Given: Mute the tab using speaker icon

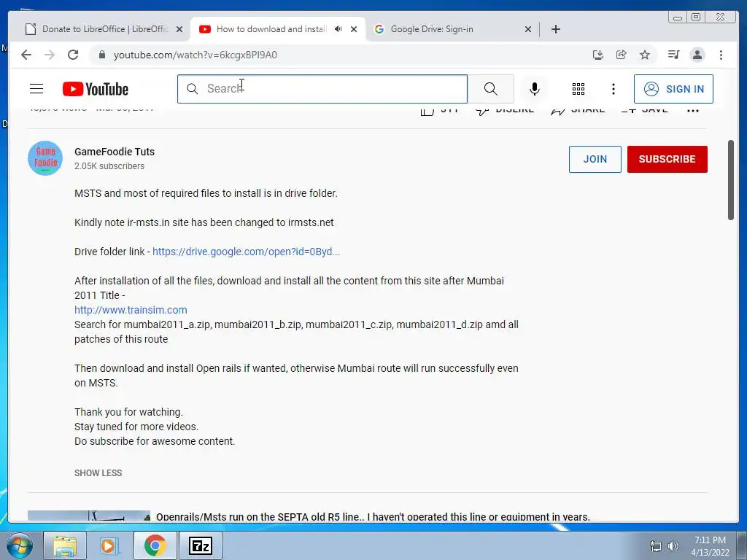Looking at the screenshot, I should click(338, 29).
